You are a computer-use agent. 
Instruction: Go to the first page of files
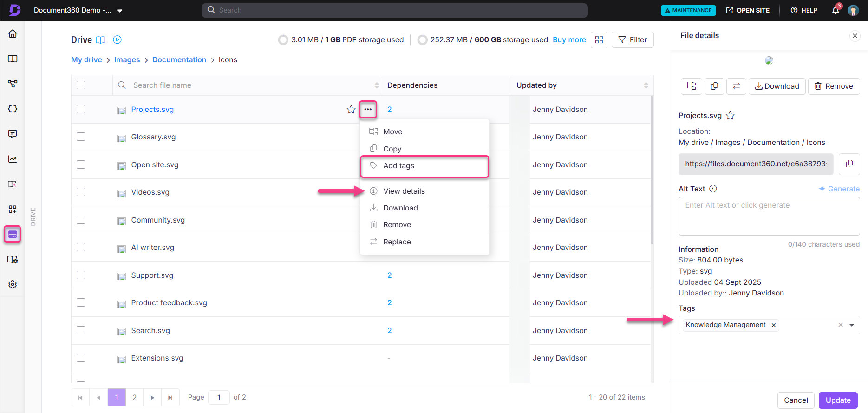[x=80, y=398]
